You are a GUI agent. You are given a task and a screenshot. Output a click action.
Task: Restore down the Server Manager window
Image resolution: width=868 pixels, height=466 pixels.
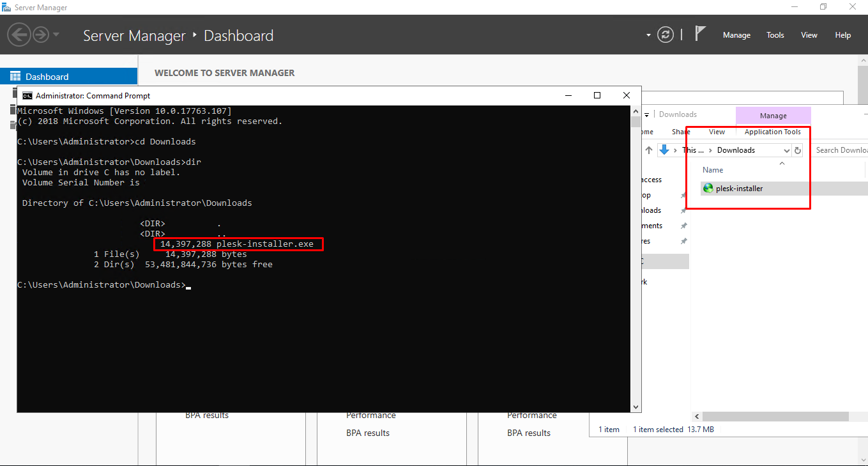(823, 7)
